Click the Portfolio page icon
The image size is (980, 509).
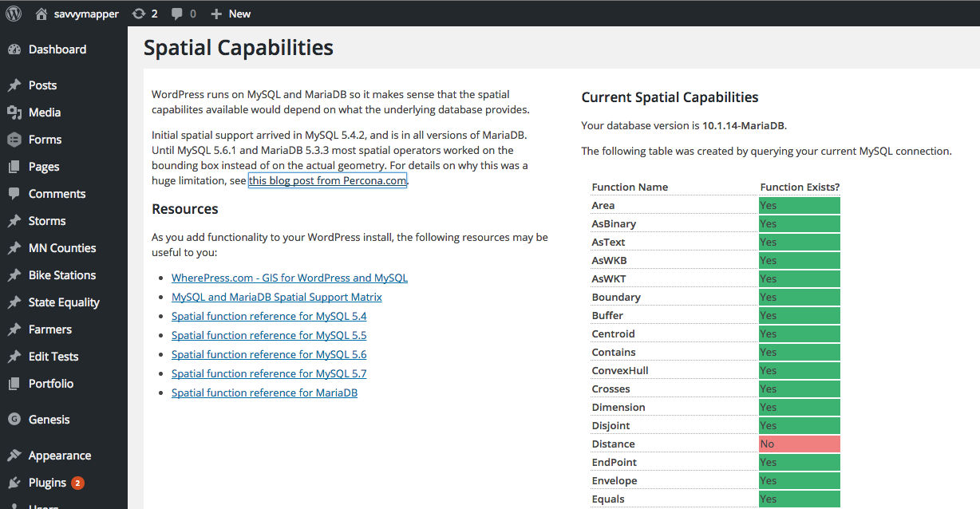point(14,384)
